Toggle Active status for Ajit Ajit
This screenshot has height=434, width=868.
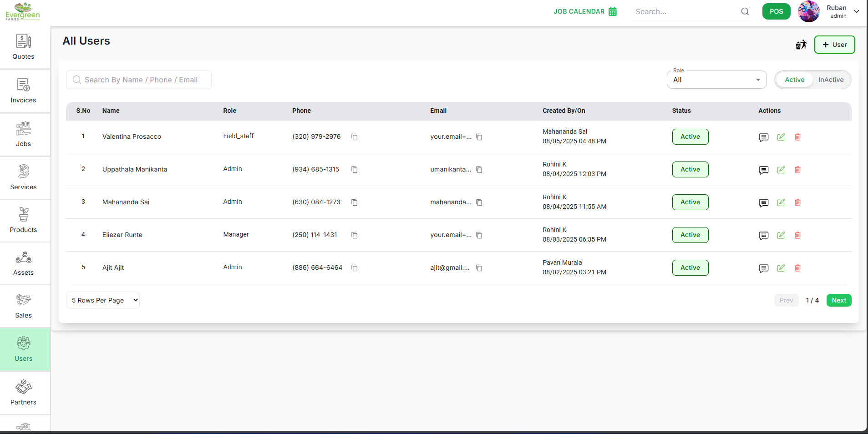pyautogui.click(x=690, y=267)
